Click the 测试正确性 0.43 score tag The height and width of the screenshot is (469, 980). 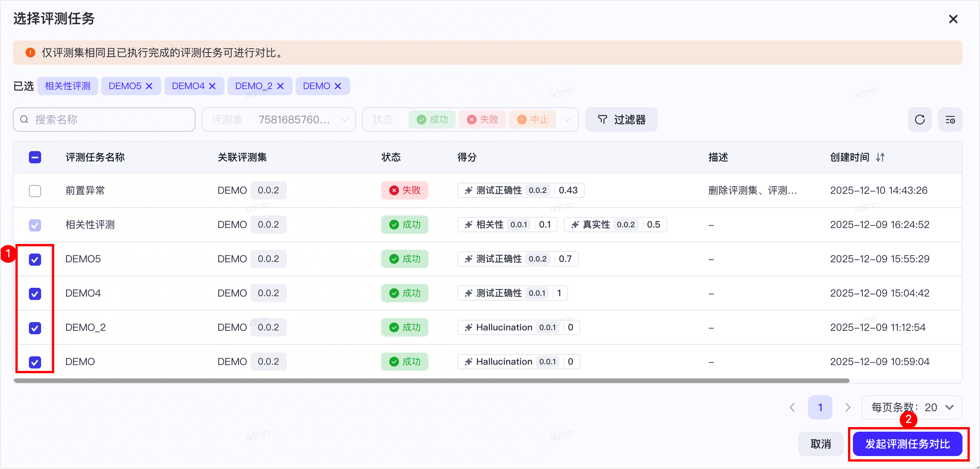click(521, 190)
